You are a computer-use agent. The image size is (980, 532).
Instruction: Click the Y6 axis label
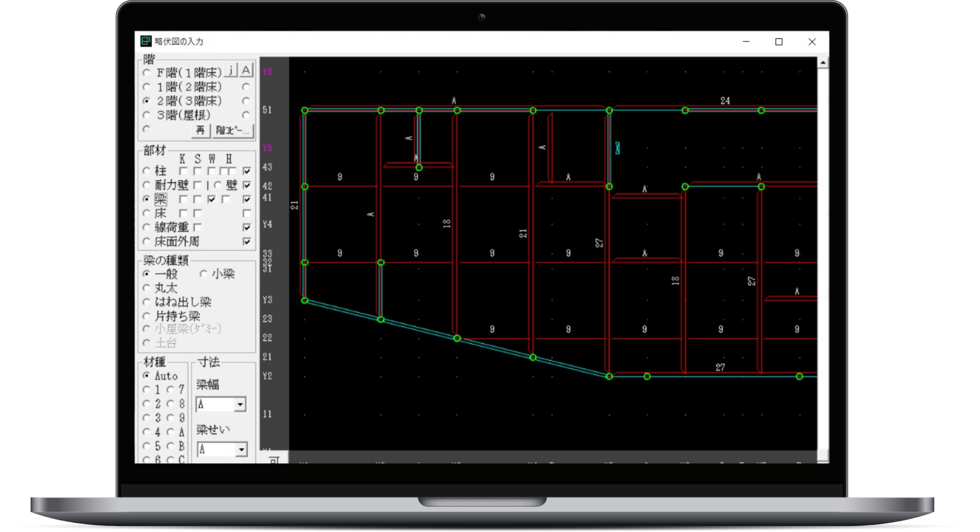[x=267, y=72]
